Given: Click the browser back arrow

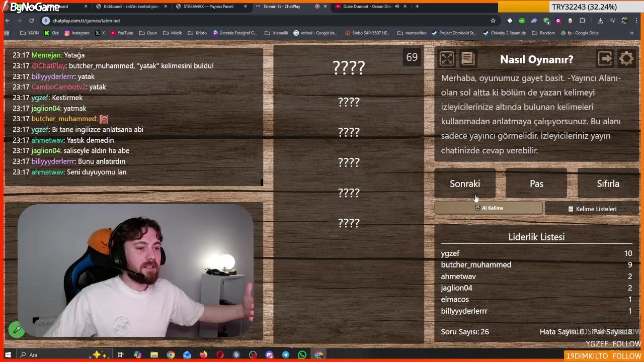Looking at the screenshot, I should point(7,21).
